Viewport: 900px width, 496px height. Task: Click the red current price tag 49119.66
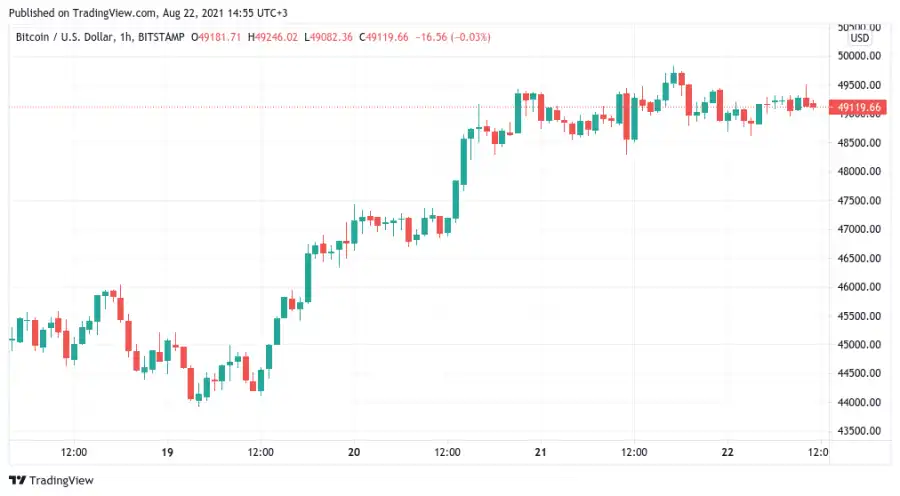pos(858,107)
